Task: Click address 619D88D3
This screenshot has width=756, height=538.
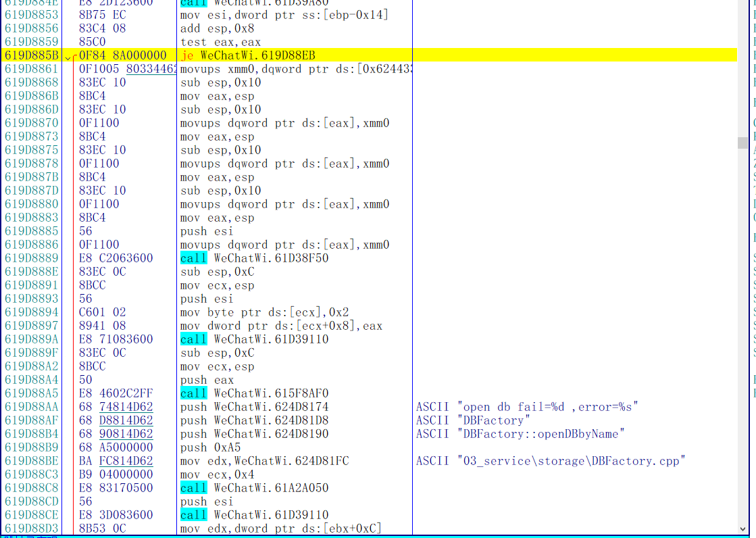Action: coord(31,529)
